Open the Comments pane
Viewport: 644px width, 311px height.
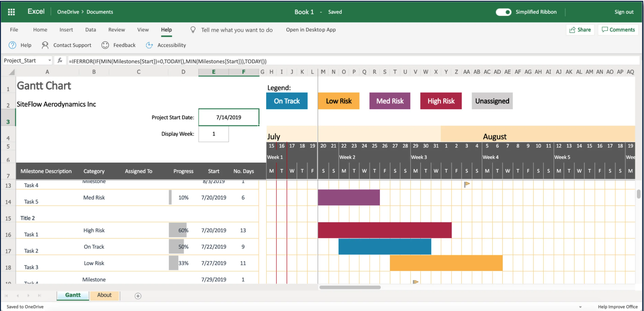(x=618, y=30)
